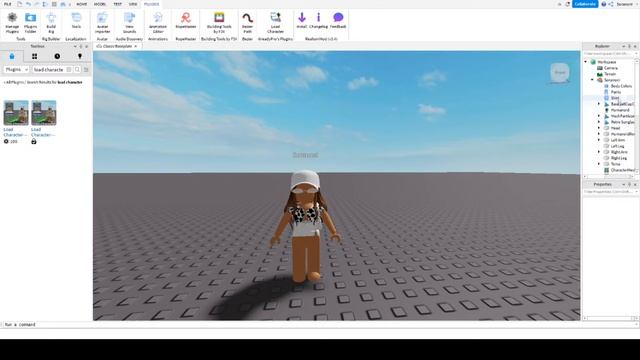
Task: Expand the Head part in Explorer
Action: tap(599, 128)
